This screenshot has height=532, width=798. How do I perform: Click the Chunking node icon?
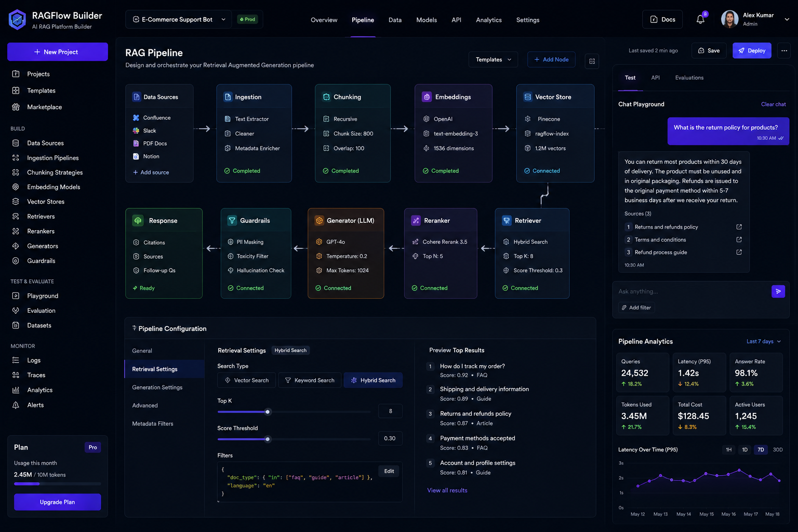coord(326,97)
